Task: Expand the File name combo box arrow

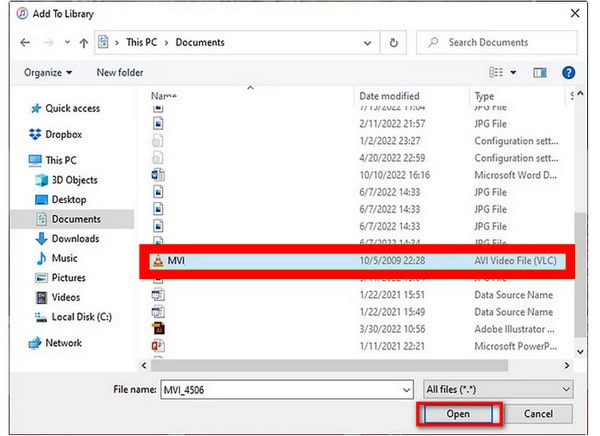Action: pos(406,388)
